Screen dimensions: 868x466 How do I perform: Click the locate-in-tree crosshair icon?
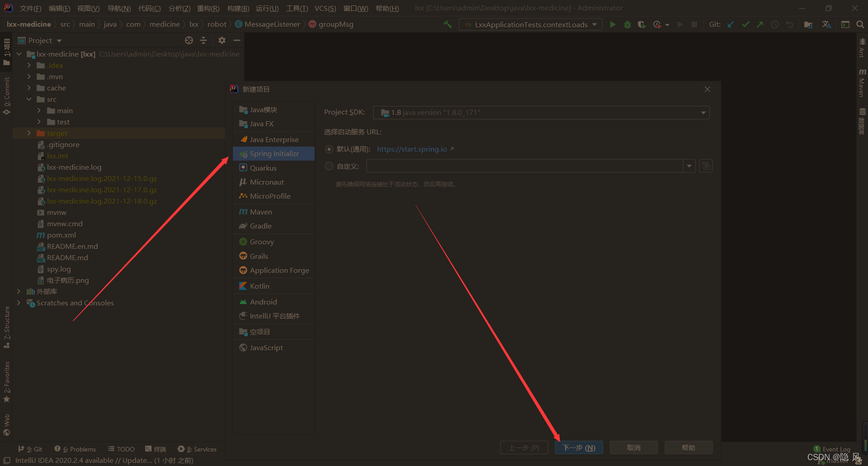[x=189, y=40]
